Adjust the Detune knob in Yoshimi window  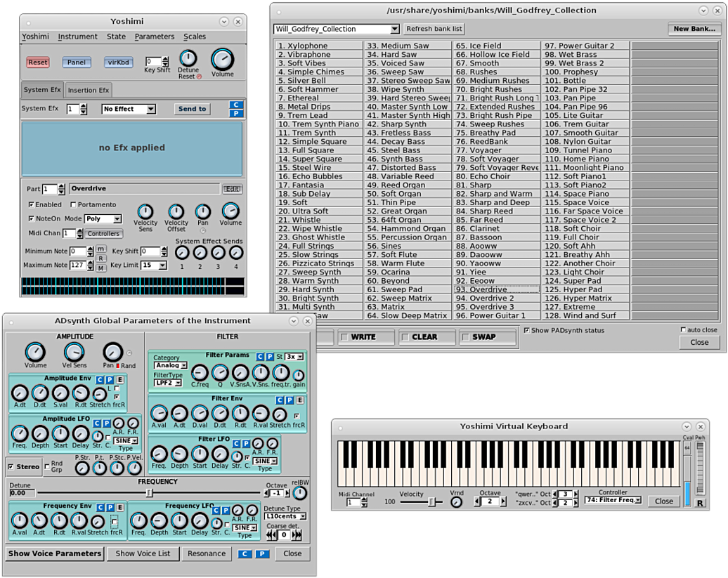click(188, 58)
